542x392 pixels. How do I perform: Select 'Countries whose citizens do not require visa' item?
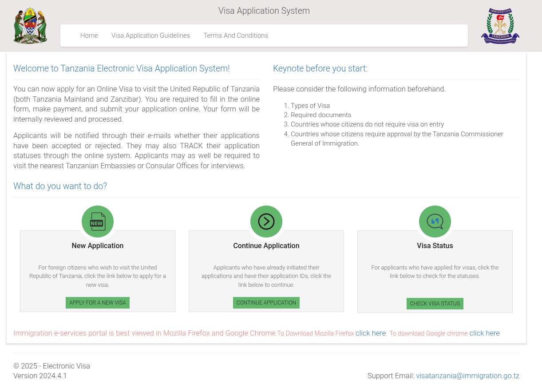pyautogui.click(x=367, y=124)
